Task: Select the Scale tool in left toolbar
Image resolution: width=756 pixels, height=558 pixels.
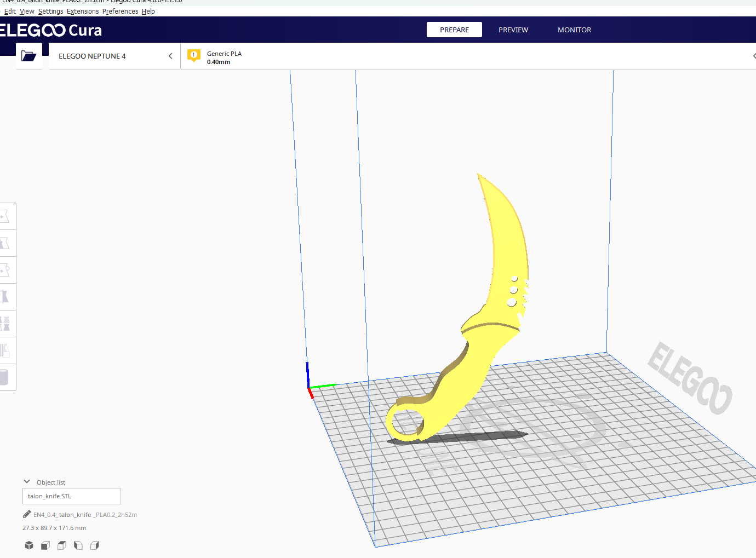Action: [5, 243]
